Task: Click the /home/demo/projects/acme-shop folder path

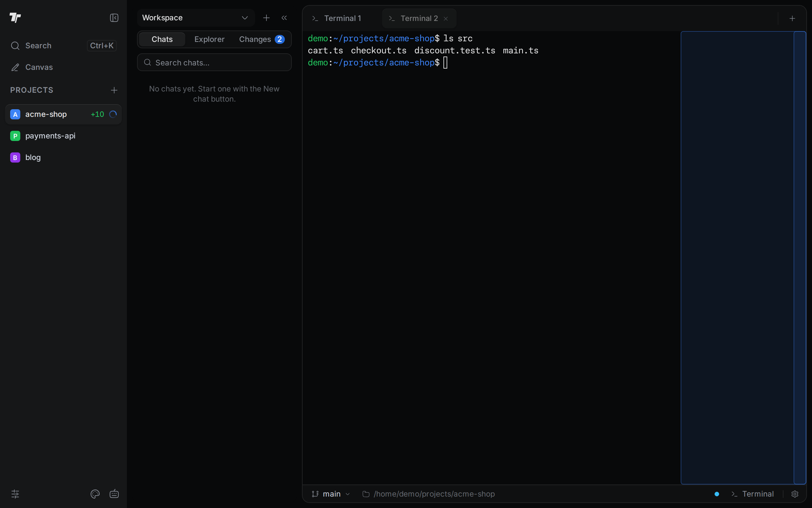Action: pos(429,494)
